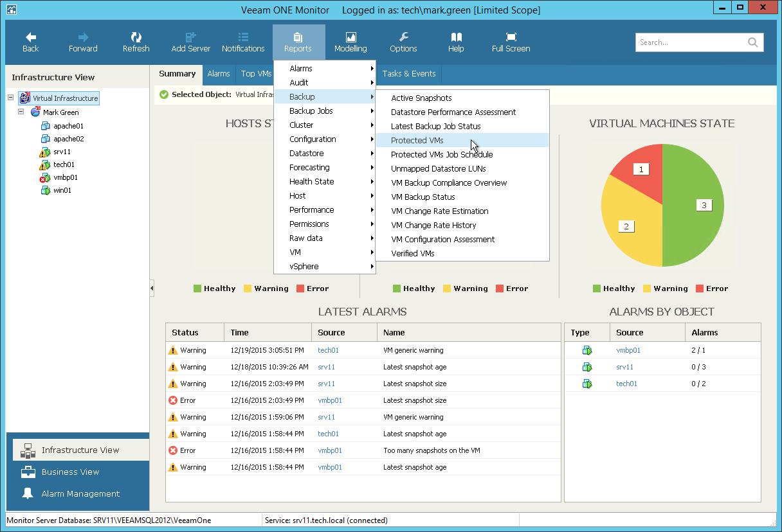Click the srv11 type icon in Alarms by Object

[586, 367]
